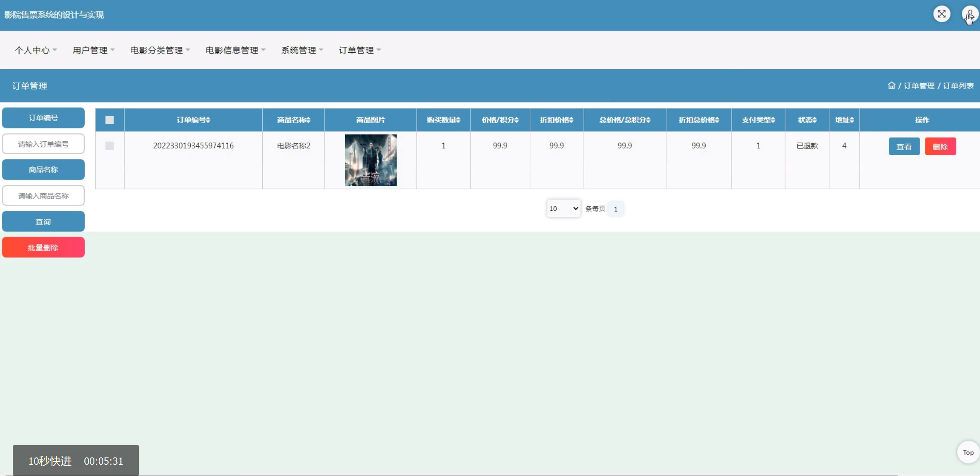Sort by the 状态 column sort icon
This screenshot has height=476, width=980.
point(816,120)
